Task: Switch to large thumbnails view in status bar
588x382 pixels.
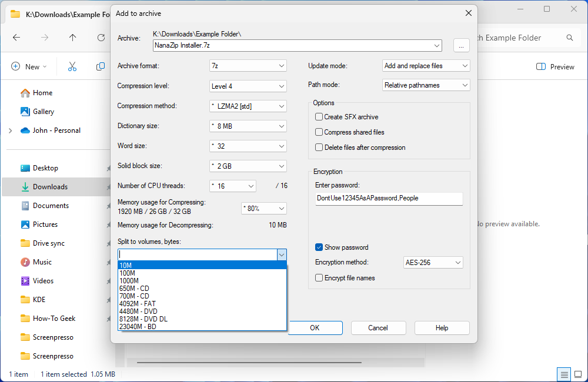Action: pyautogui.click(x=579, y=374)
